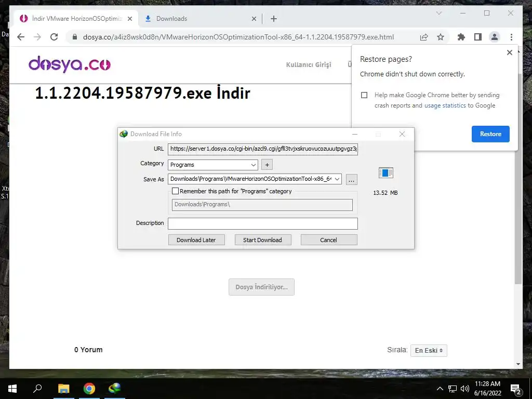Click the scrollbar down arrow
This screenshot has width=532, height=399.
click(x=518, y=364)
